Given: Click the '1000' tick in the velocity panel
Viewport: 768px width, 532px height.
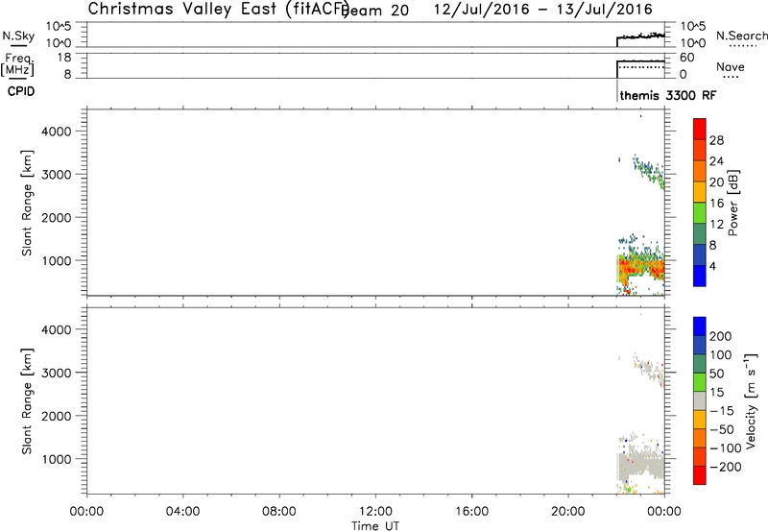Looking at the screenshot, I should click(x=57, y=459).
